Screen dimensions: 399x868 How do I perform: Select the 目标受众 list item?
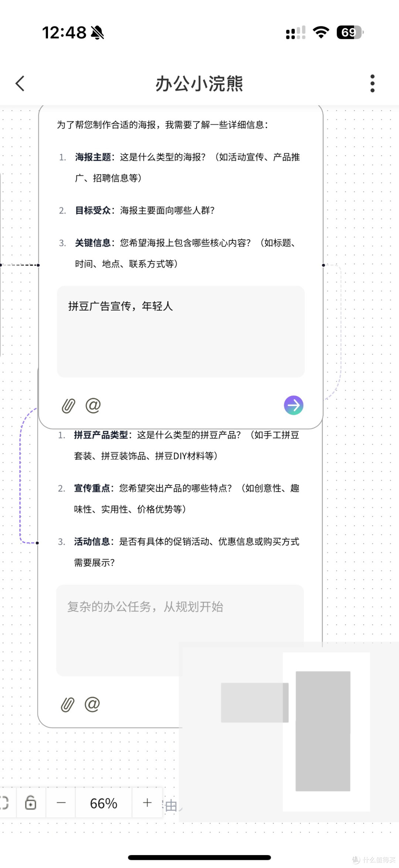tap(137, 210)
